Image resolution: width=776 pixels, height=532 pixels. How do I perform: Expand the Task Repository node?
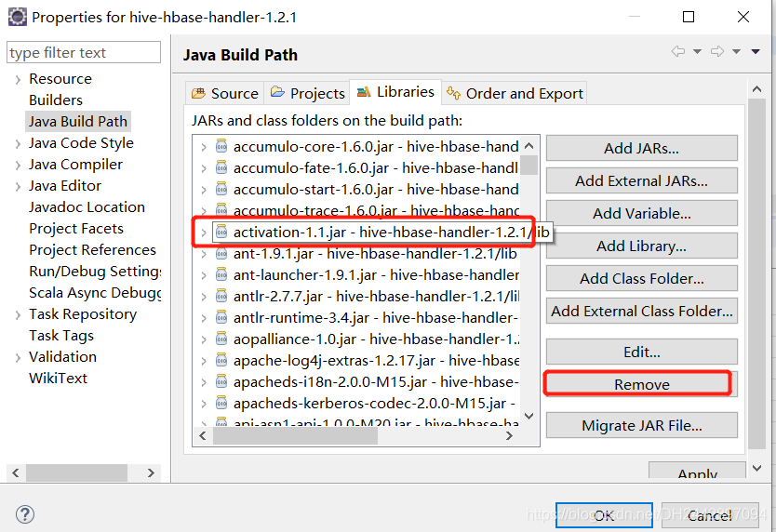(x=18, y=315)
